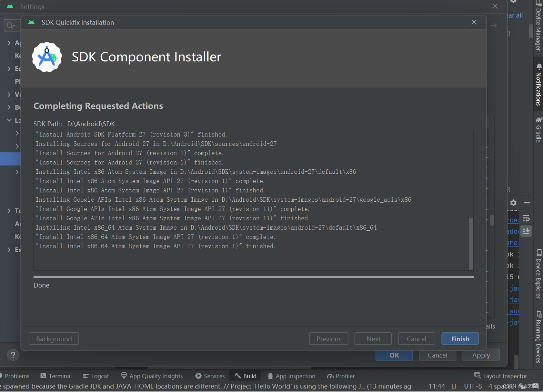Click the Settings search magnifier icon
The height and width of the screenshot is (392, 543).
[x=10, y=25]
